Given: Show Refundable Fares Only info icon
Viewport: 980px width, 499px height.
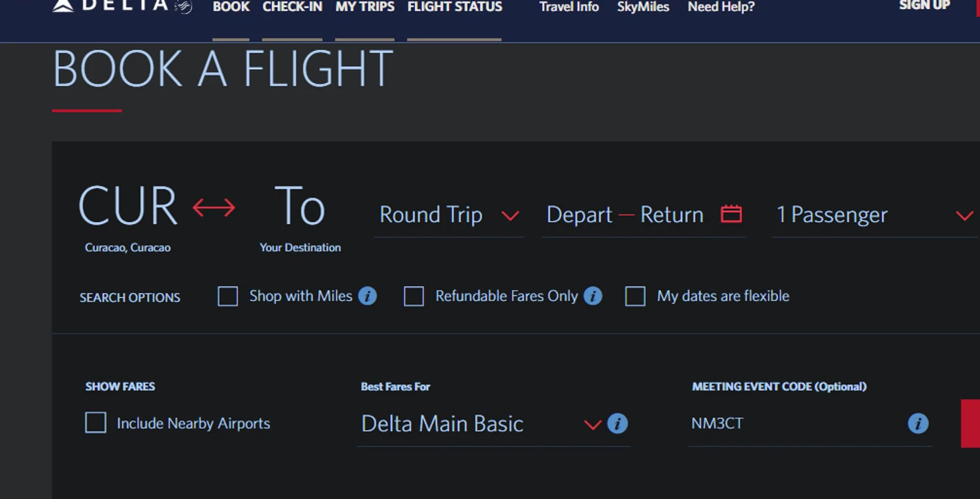Looking at the screenshot, I should pos(593,297).
